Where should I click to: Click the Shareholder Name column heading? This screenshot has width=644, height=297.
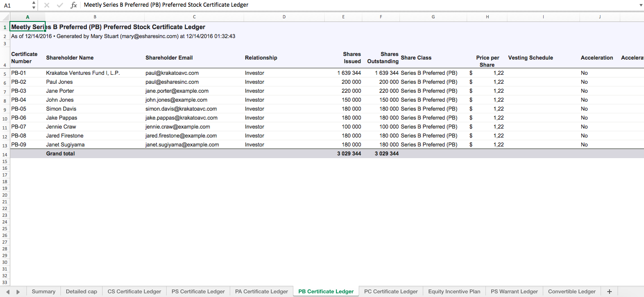pyautogui.click(x=70, y=58)
